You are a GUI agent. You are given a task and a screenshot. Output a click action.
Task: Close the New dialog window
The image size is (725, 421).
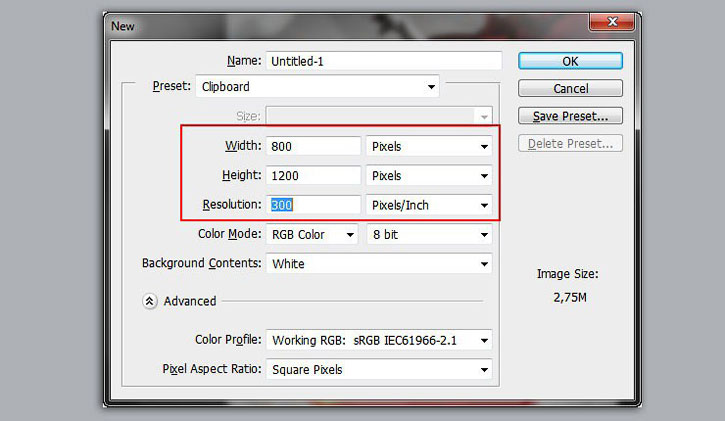coord(612,22)
